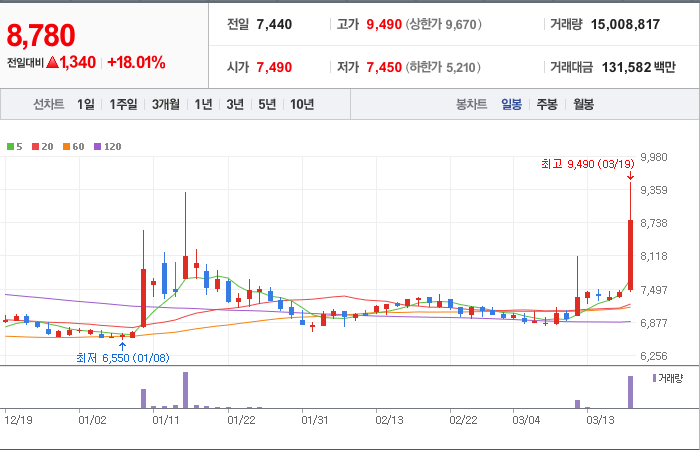Click the 저가 value 7,450
The width and height of the screenshot is (700, 450).
pyautogui.click(x=384, y=67)
